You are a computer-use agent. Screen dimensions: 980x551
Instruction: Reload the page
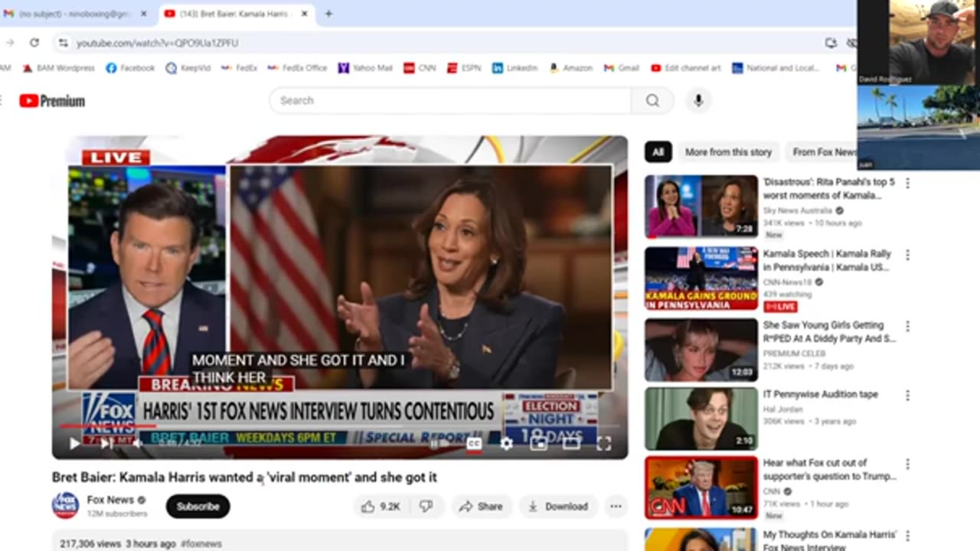pos(34,43)
